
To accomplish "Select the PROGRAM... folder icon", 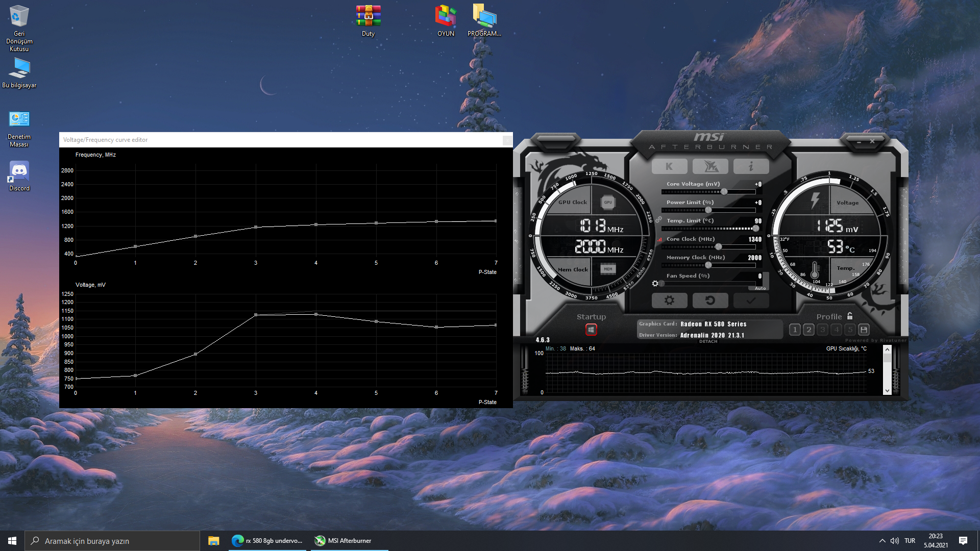I will (484, 20).
